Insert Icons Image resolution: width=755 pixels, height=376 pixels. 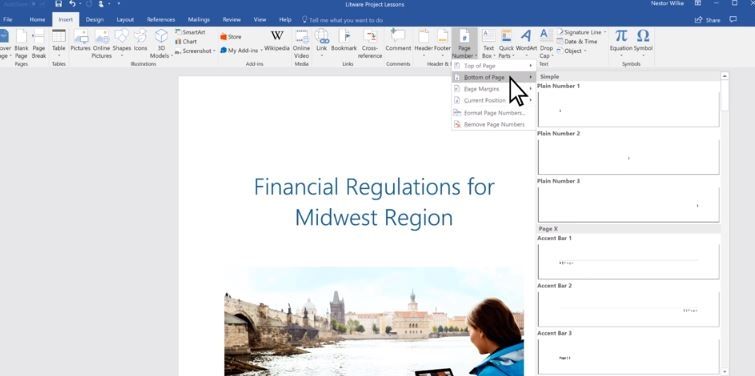point(140,41)
